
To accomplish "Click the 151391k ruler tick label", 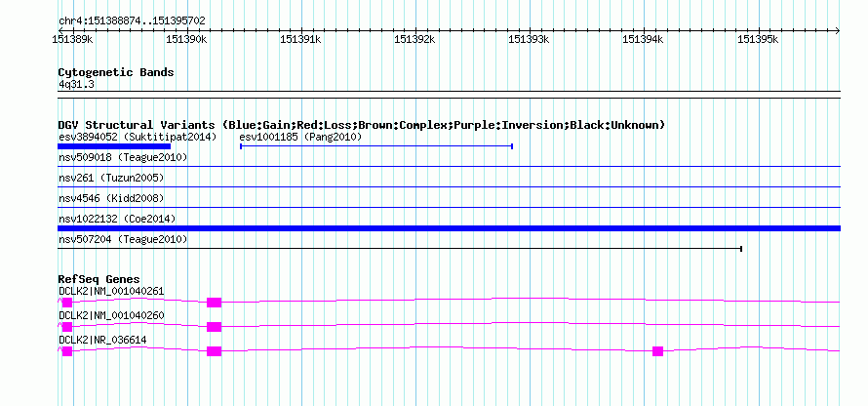I will point(300,39).
